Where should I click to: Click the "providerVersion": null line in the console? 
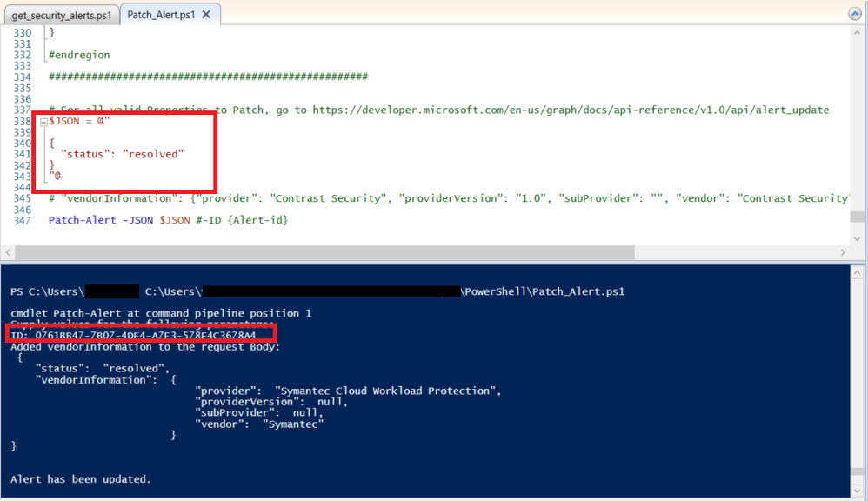tap(272, 402)
